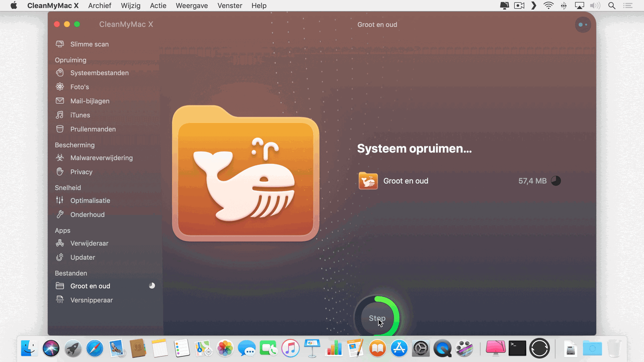Open Prullenmanden in the sidebar
This screenshot has height=362, width=644.
click(x=93, y=129)
